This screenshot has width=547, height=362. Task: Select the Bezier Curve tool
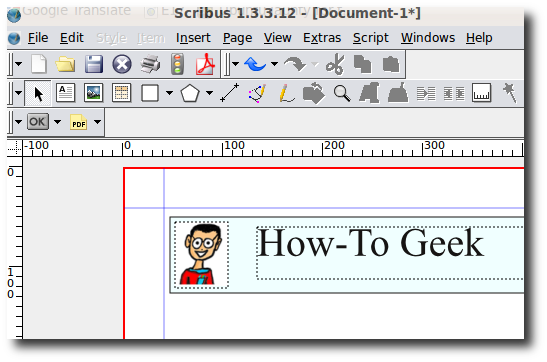tap(258, 93)
